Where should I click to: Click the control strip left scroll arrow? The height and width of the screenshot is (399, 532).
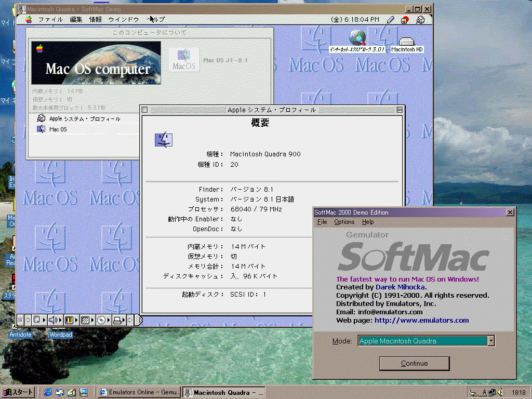click(x=28, y=320)
